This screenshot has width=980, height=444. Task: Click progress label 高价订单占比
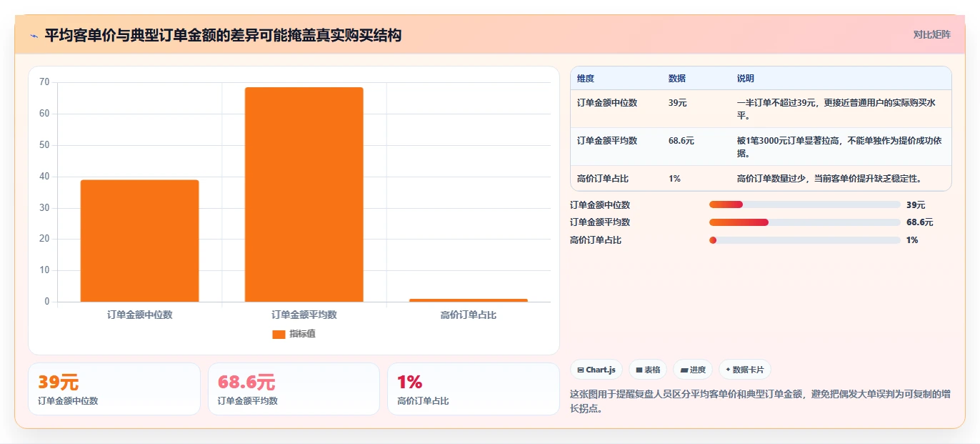point(596,240)
